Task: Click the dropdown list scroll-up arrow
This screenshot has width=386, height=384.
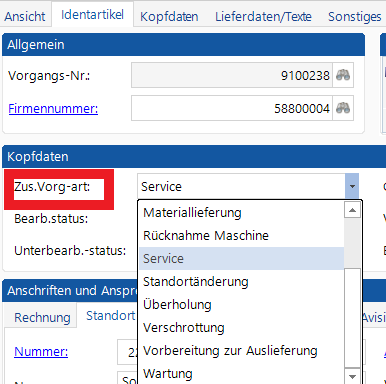Action: [x=352, y=210]
